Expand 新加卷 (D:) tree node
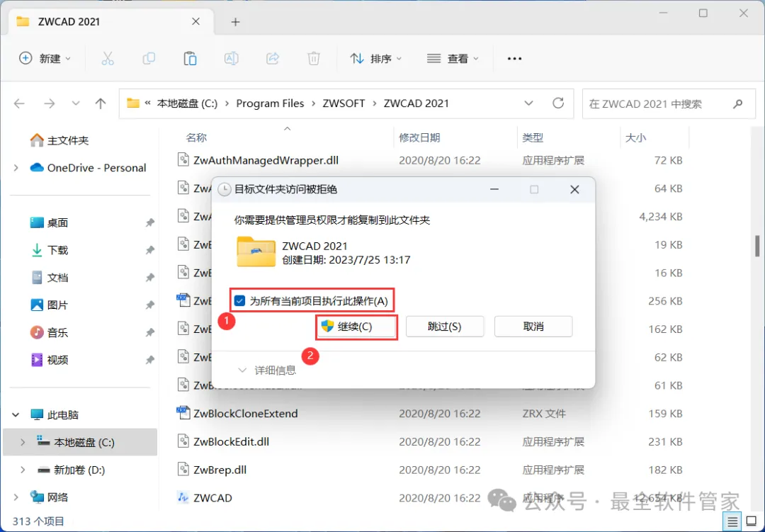The image size is (765, 532). 23,470
